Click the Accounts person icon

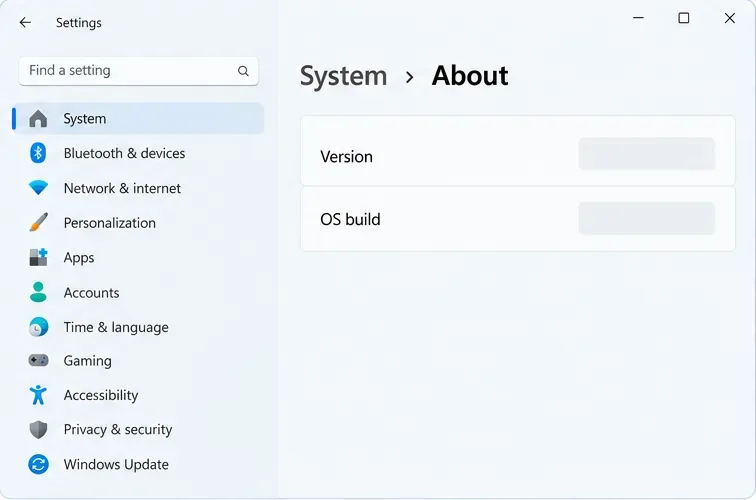click(x=38, y=292)
